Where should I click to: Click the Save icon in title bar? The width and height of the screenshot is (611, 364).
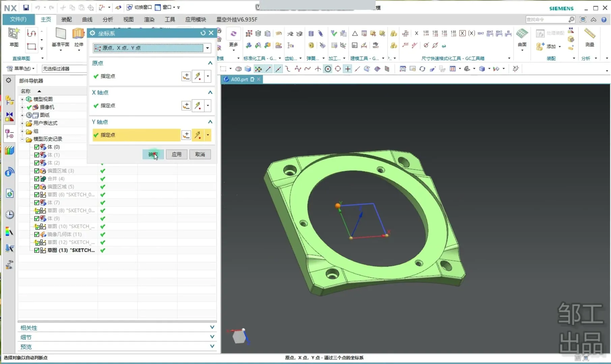(x=26, y=7)
